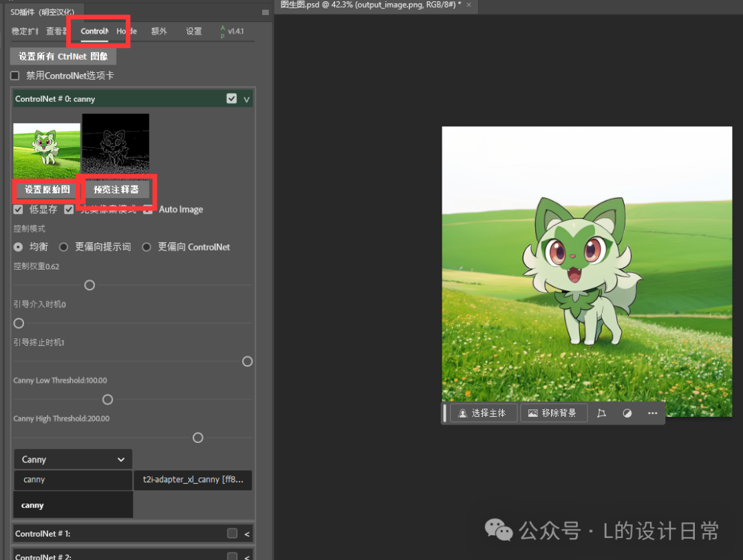The width and height of the screenshot is (743, 560).
Task: Click the green Ap plugin version icon
Action: (x=222, y=30)
